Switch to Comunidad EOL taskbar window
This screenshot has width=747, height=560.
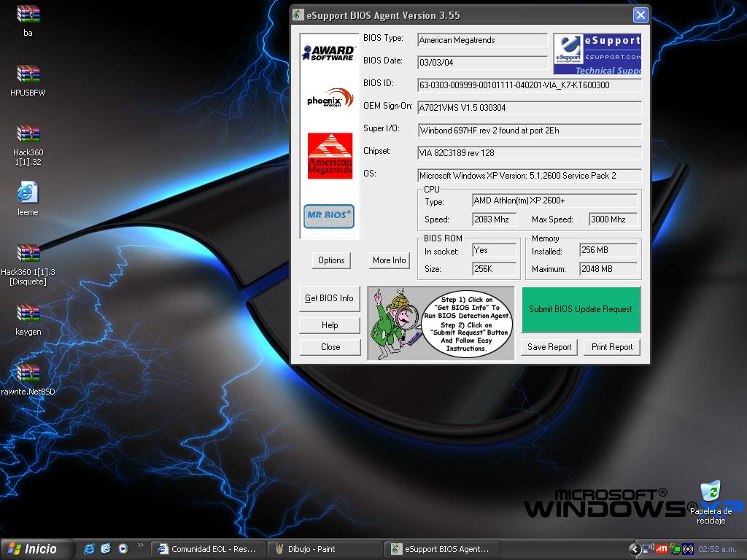[208, 549]
